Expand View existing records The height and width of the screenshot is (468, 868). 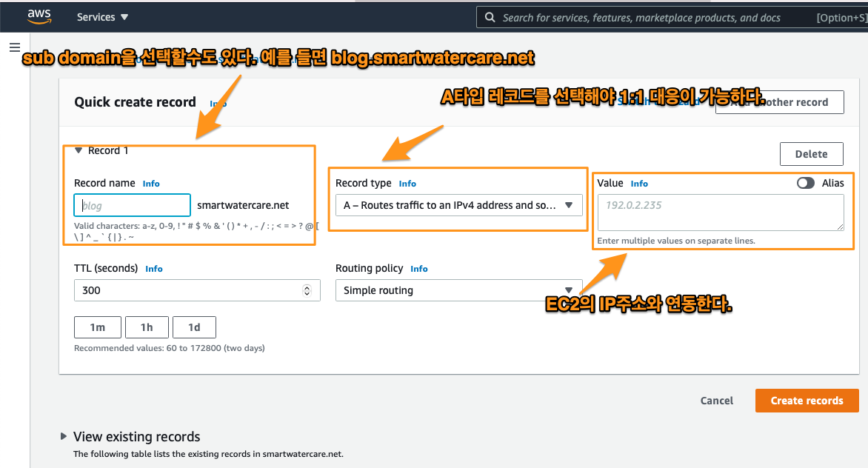(64, 436)
